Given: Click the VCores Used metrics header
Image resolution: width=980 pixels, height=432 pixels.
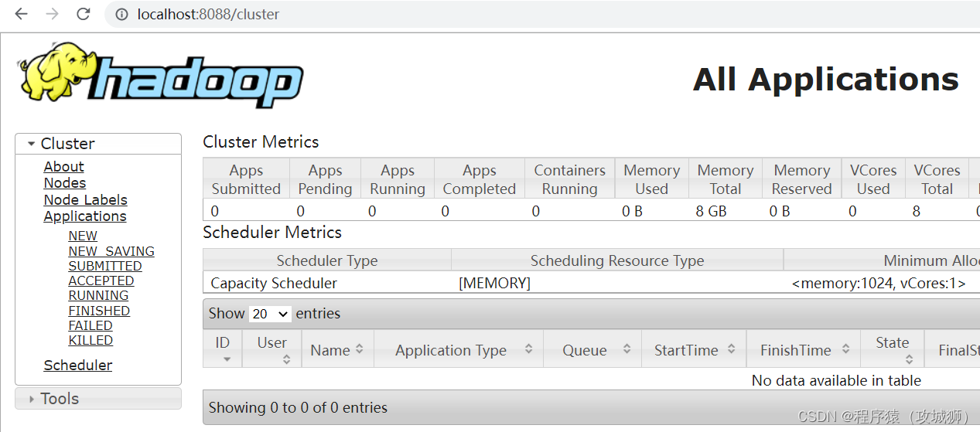Looking at the screenshot, I should 873,179.
